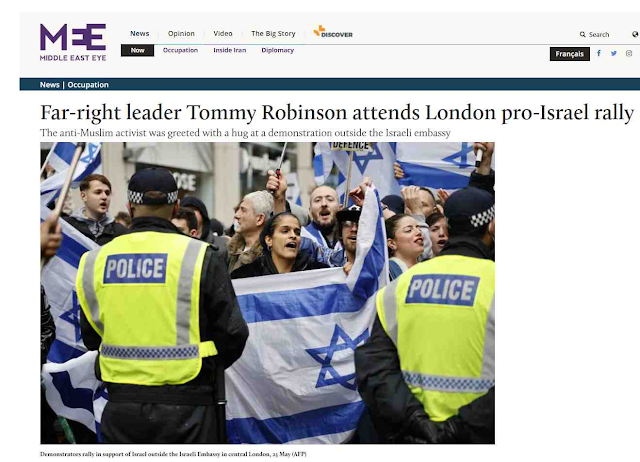
Task: Open the Discover logo link
Action: click(333, 32)
